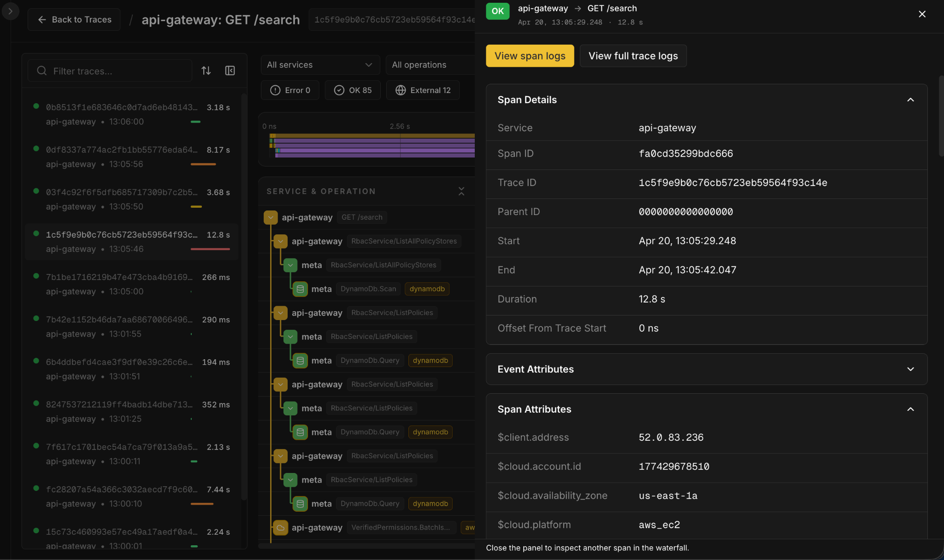The image size is (944, 560).
Task: Close the span details panel
Action: point(922,14)
